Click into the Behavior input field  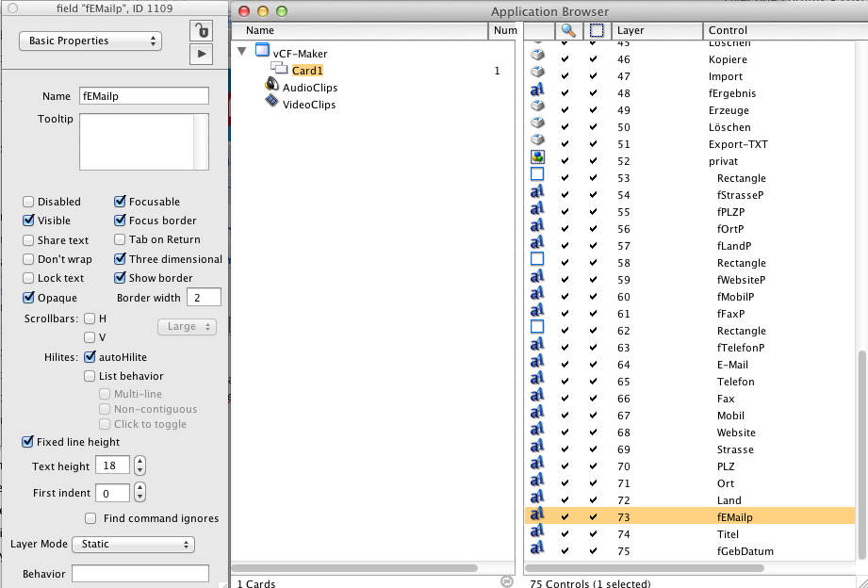click(140, 574)
